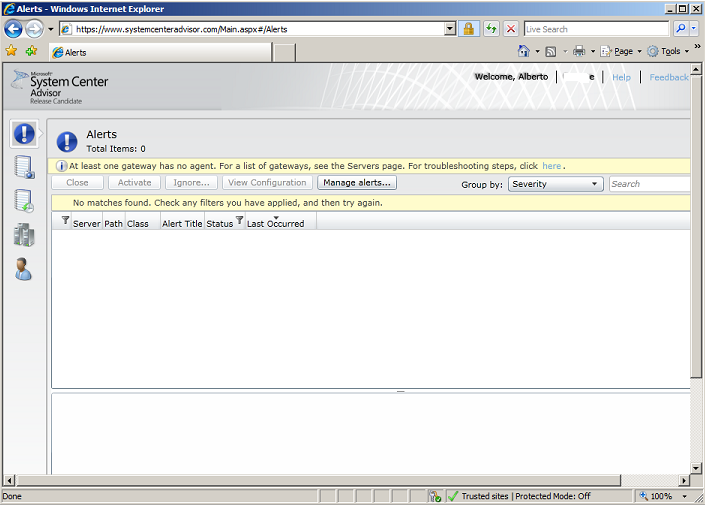
Task: Open the user sidebar icon
Action: coord(23,269)
